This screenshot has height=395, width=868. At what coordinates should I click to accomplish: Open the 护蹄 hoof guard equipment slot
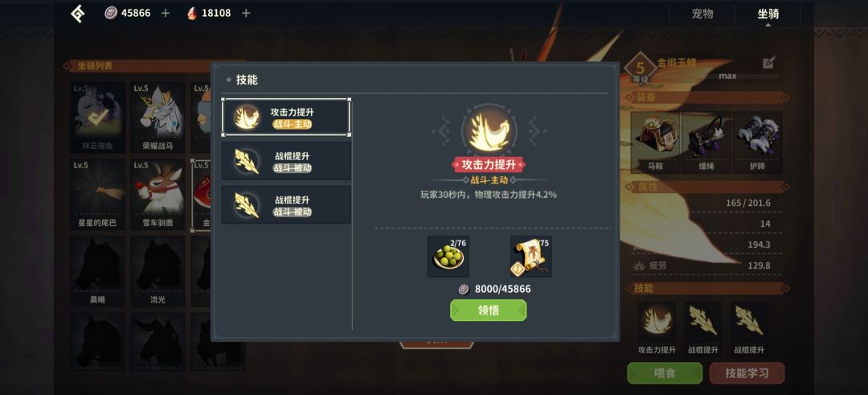pos(757,142)
